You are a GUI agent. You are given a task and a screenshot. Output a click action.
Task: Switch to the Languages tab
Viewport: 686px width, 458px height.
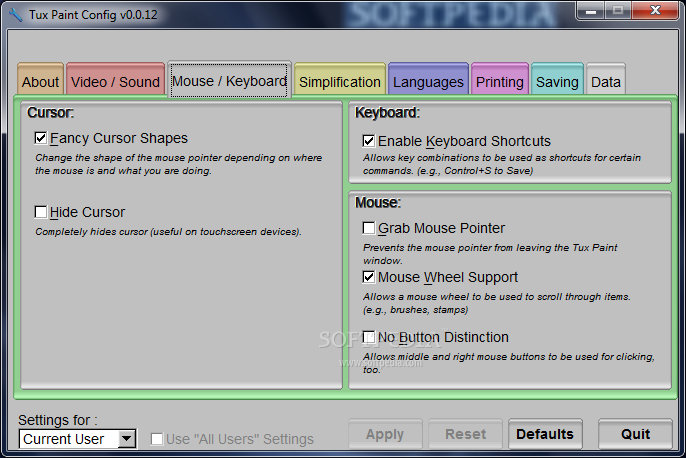pos(428,80)
